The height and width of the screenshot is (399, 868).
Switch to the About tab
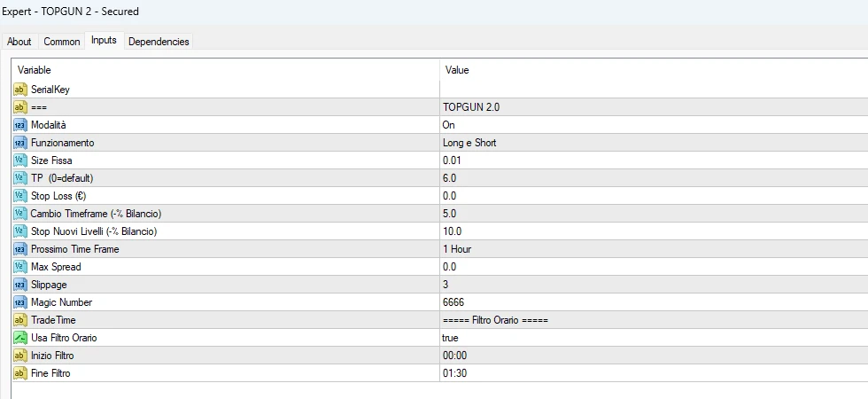point(19,42)
